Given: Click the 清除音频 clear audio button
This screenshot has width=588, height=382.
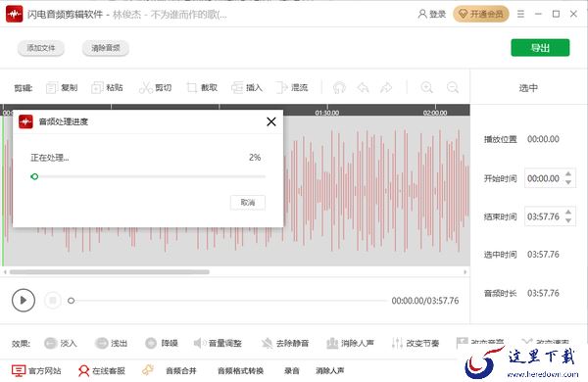Looking at the screenshot, I should pos(106,48).
